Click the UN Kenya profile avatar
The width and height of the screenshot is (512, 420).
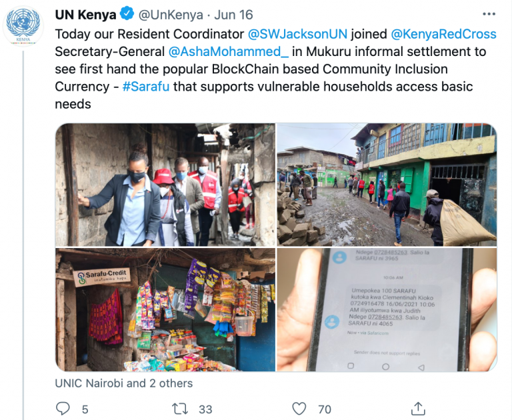point(23,26)
